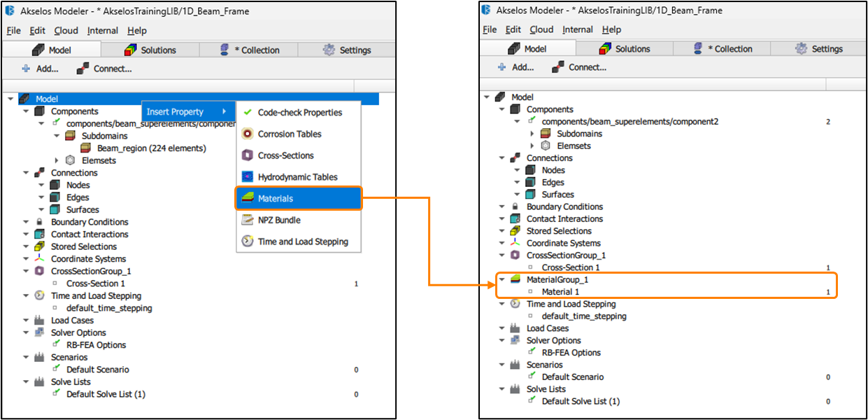Click the Time and Load Stepping clock icon in the submenu
The height and width of the screenshot is (420, 868).
click(x=247, y=241)
